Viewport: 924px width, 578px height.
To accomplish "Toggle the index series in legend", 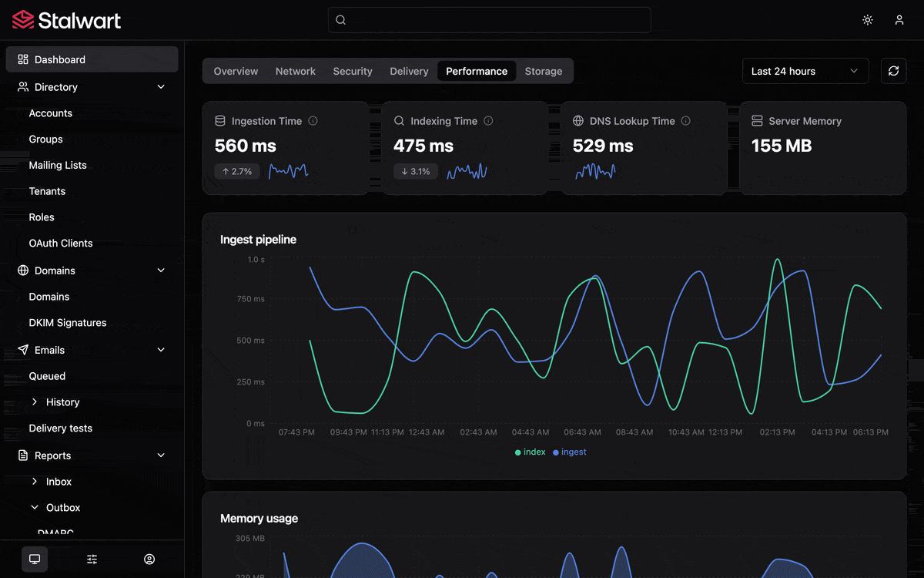I will pyautogui.click(x=530, y=452).
